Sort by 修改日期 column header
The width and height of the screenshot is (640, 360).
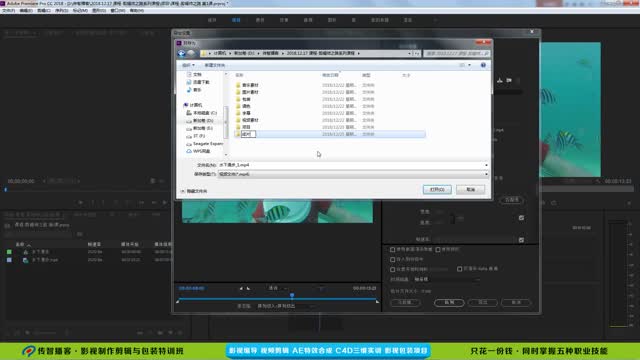(x=330, y=76)
